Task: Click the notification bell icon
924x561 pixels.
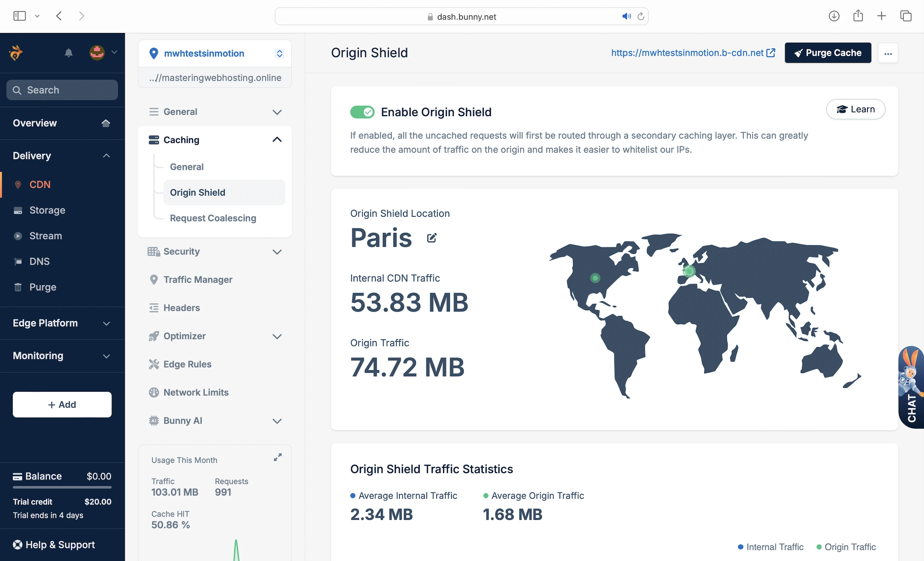Action: [x=68, y=53]
